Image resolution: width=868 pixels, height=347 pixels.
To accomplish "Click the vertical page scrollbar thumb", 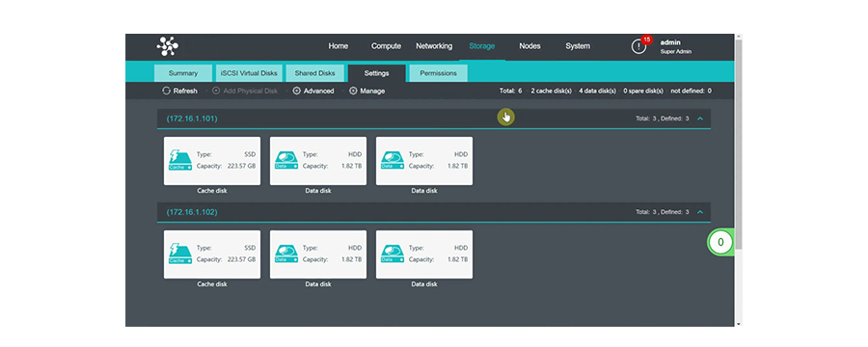I will pyautogui.click(x=738, y=144).
